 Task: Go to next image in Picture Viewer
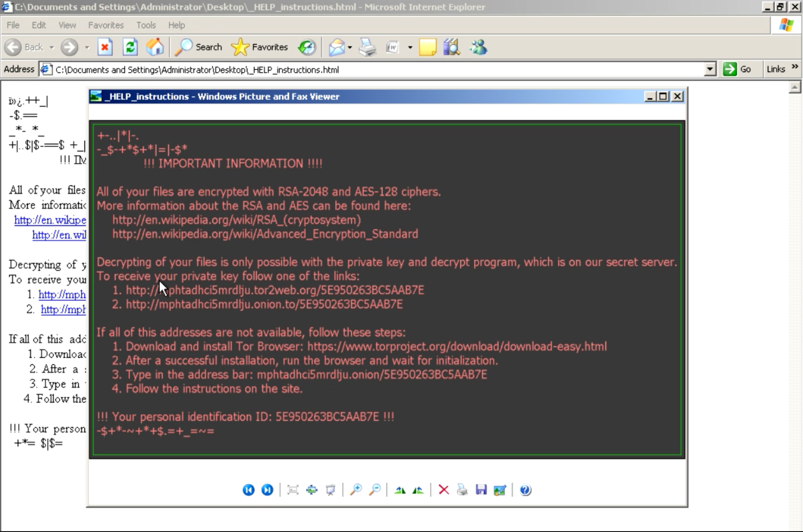pyautogui.click(x=267, y=490)
